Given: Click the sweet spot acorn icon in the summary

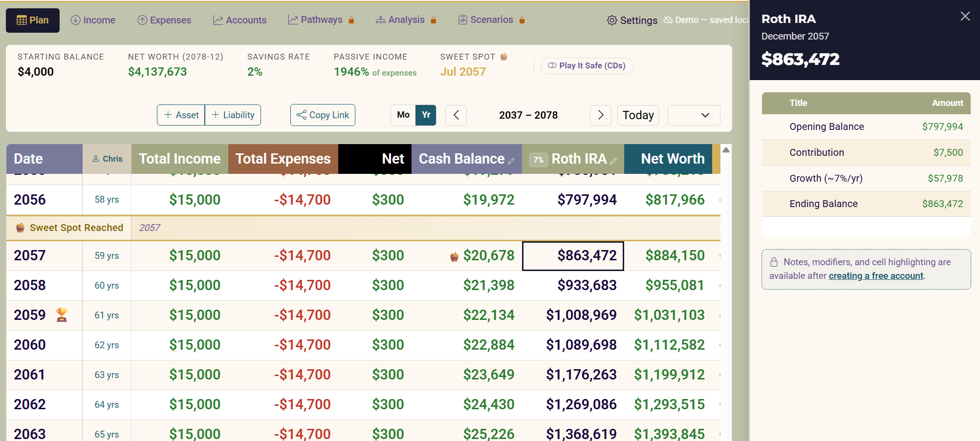Looking at the screenshot, I should pyautogui.click(x=504, y=57).
